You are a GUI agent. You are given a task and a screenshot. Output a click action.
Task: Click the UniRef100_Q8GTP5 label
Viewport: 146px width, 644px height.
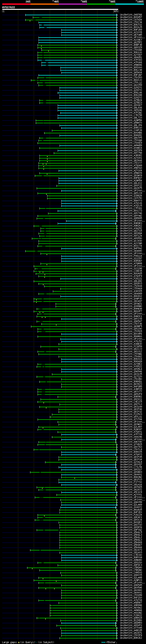tap(131, 138)
